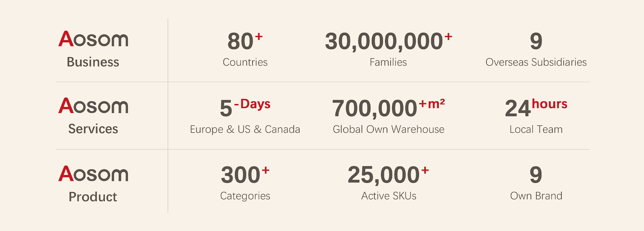Viewport: 644px width, 231px height.
Task: Click the Families caption
Action: (388, 62)
